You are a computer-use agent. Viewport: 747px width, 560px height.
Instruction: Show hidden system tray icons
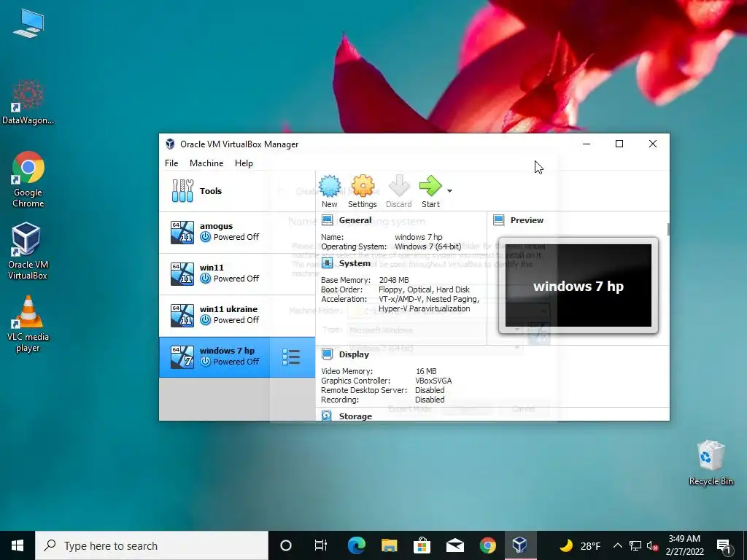click(x=617, y=545)
